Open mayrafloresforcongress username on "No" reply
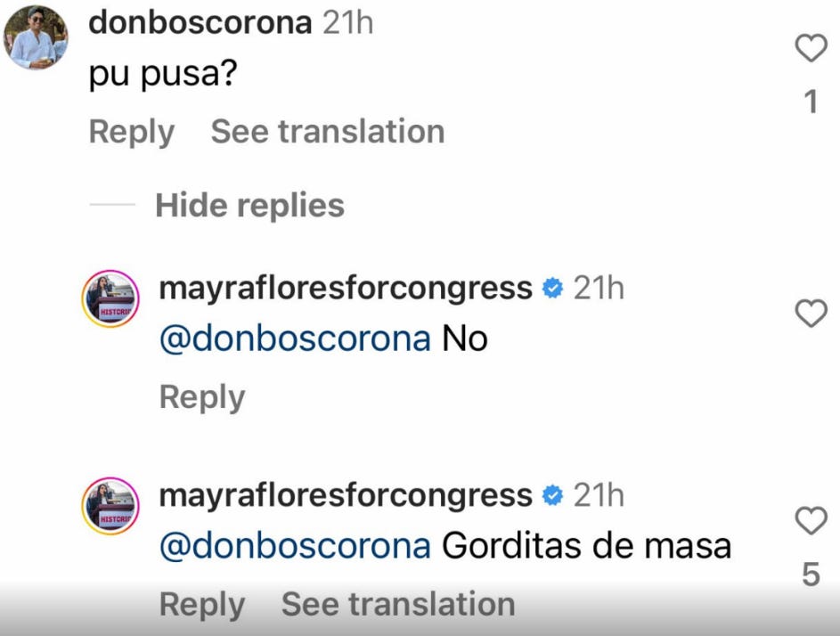Screen dimensions: 840x636 [347, 289]
